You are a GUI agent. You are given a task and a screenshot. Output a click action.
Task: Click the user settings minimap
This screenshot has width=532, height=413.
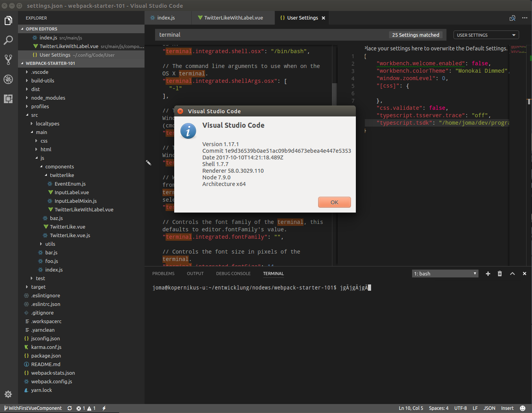click(518, 49)
